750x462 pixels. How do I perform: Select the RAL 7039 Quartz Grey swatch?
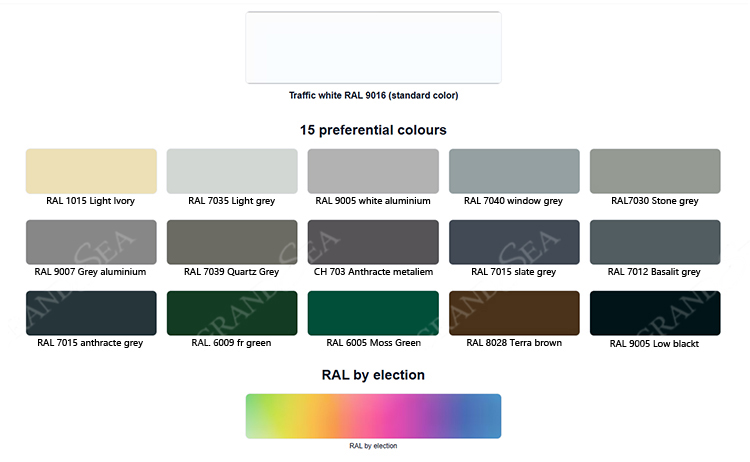click(232, 242)
